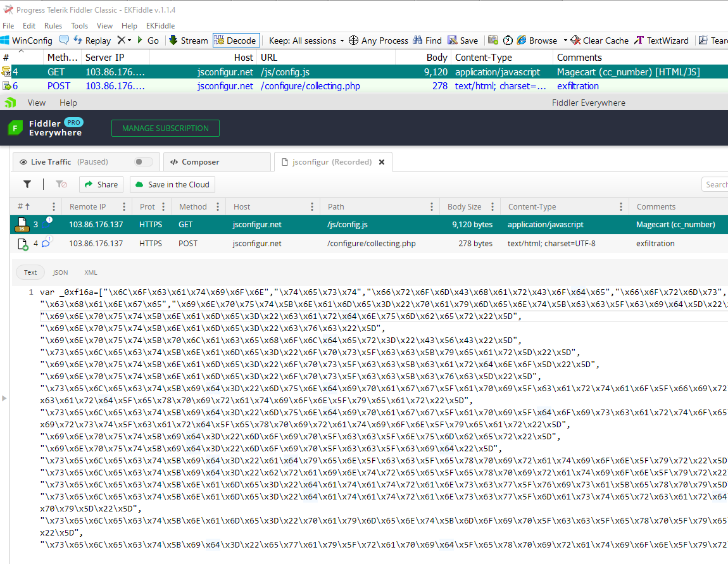Click the comment speech bubble icon in Fiddler Classic toolbar
Viewport: 728px width, 564px height.
coord(64,40)
